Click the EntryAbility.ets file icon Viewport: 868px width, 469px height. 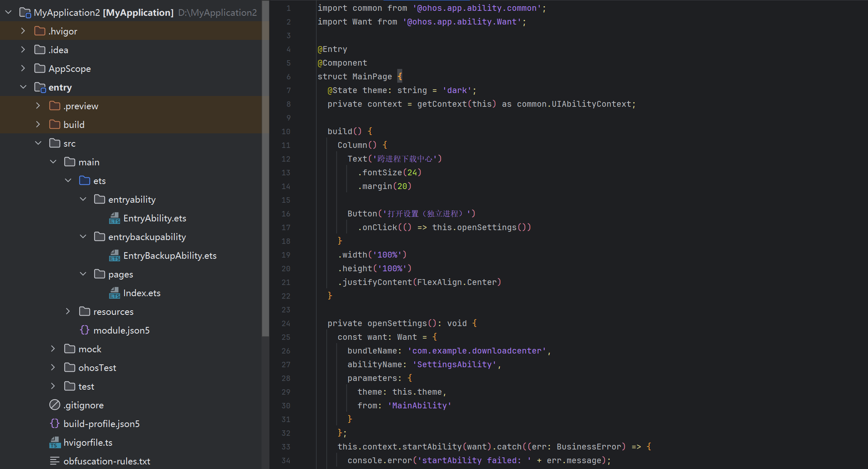coord(115,218)
